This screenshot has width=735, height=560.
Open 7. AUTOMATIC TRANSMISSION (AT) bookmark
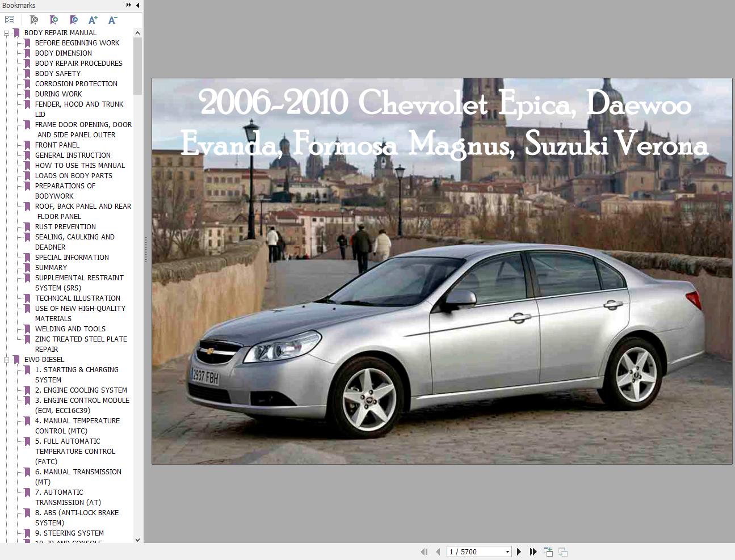point(68,498)
